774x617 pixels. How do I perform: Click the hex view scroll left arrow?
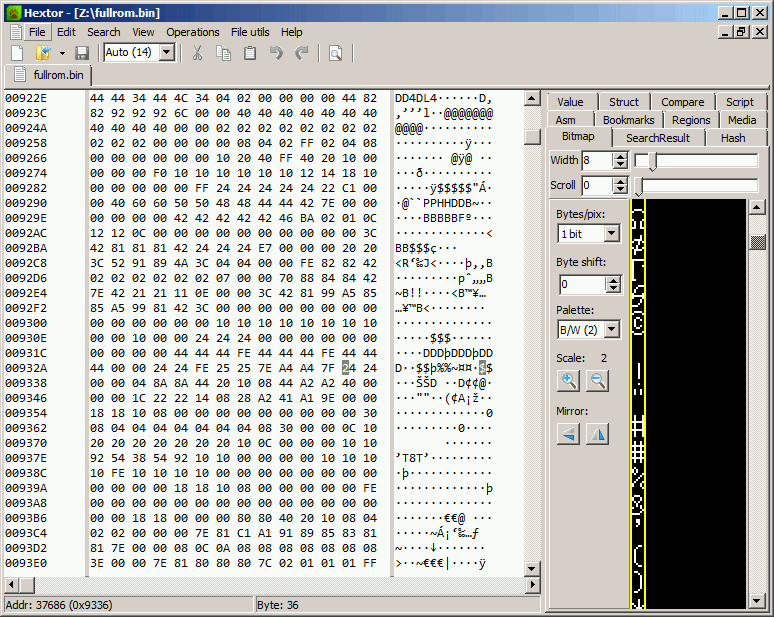click(11, 585)
